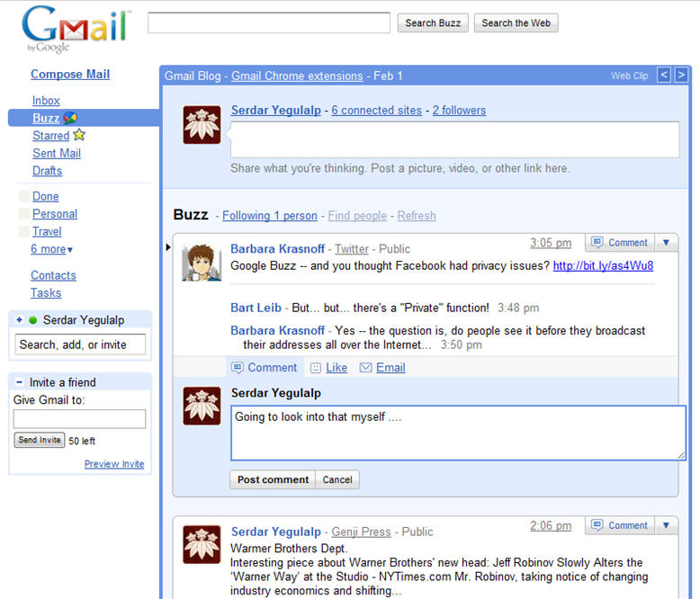Click the black arrow marker beside Barbara's post

coord(168,246)
